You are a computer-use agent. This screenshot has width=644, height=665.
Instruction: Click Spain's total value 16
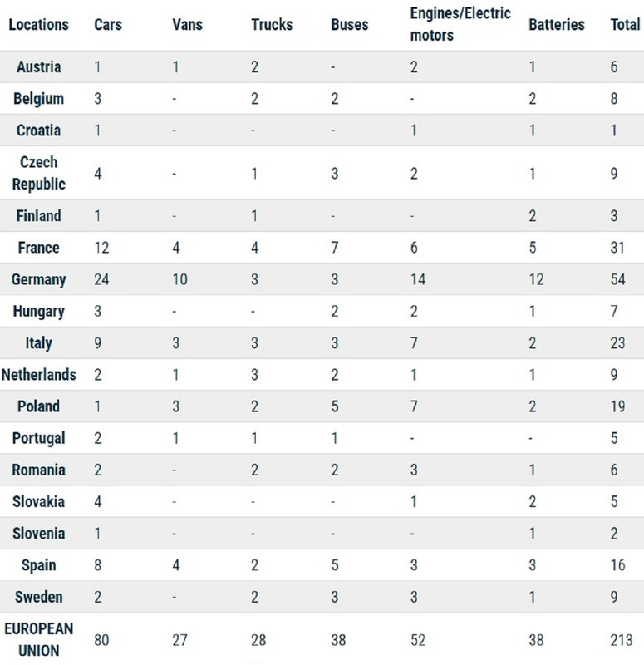617,565
